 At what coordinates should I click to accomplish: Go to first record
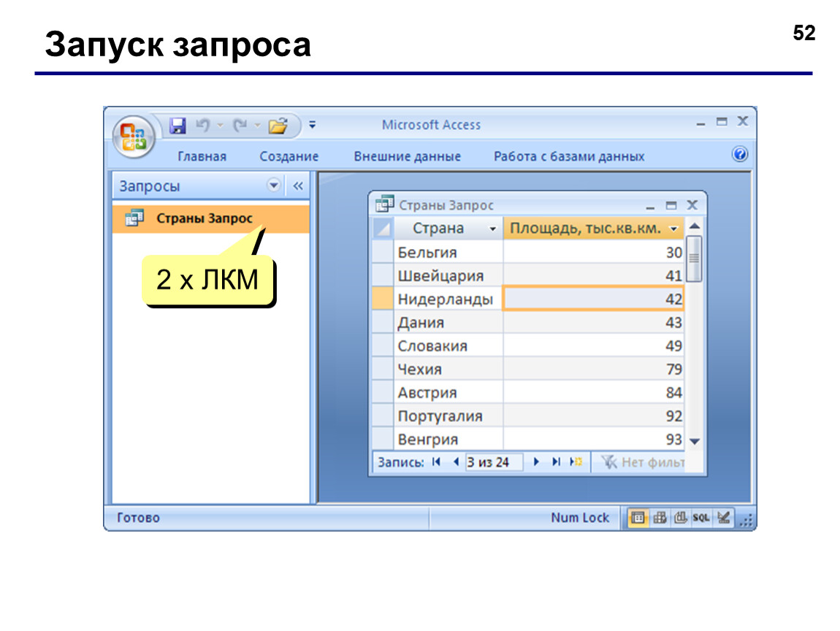436,462
